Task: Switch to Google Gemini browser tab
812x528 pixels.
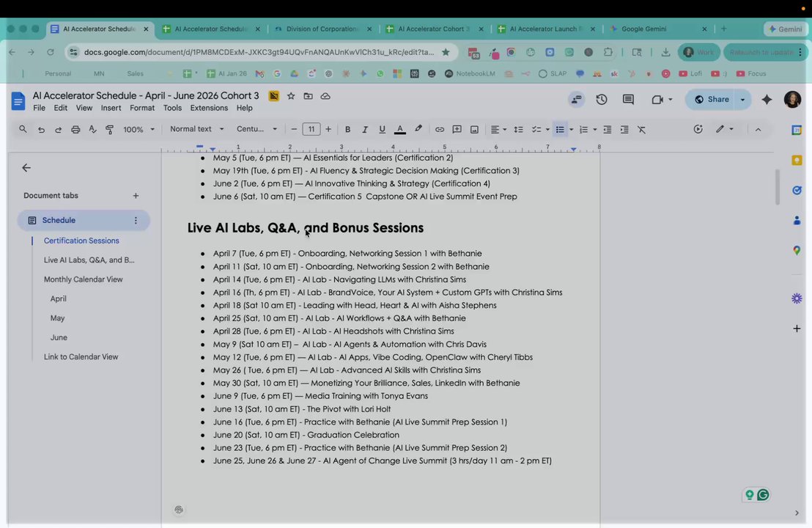Action: [658, 29]
